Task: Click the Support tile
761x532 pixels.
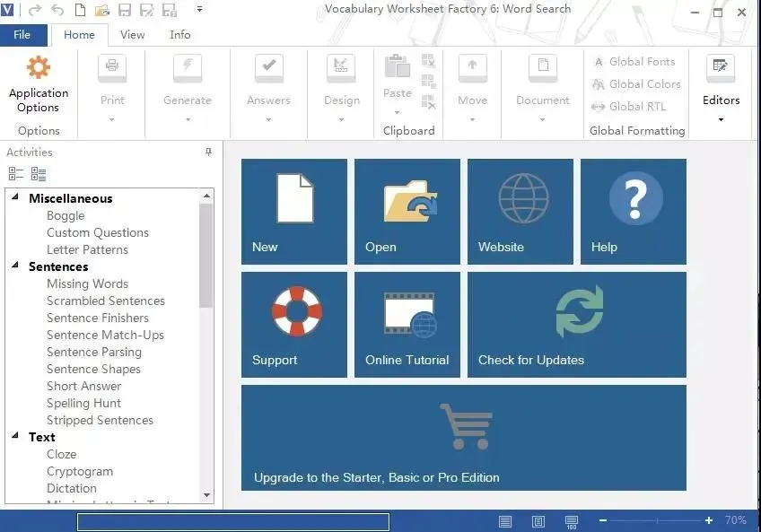Action: [x=294, y=325]
